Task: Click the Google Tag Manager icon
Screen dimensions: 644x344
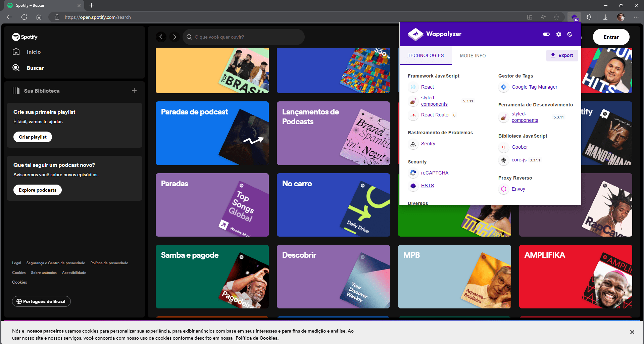Action: coord(504,87)
